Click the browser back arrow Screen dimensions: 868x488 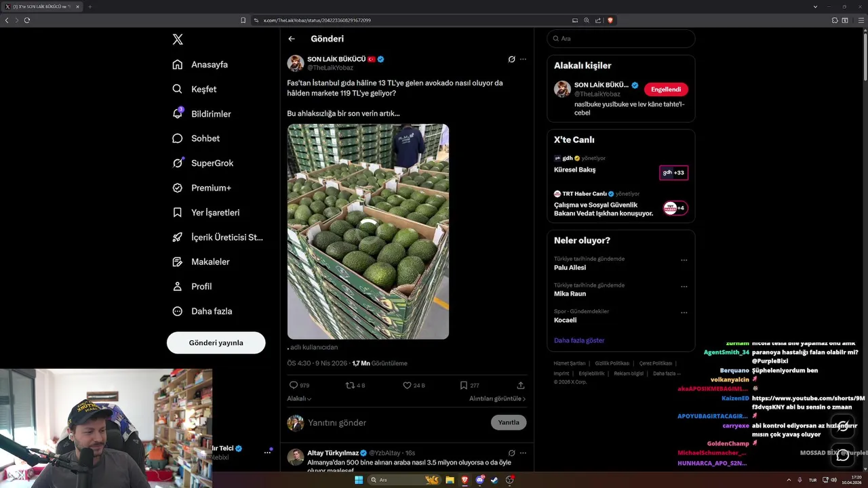(7, 20)
